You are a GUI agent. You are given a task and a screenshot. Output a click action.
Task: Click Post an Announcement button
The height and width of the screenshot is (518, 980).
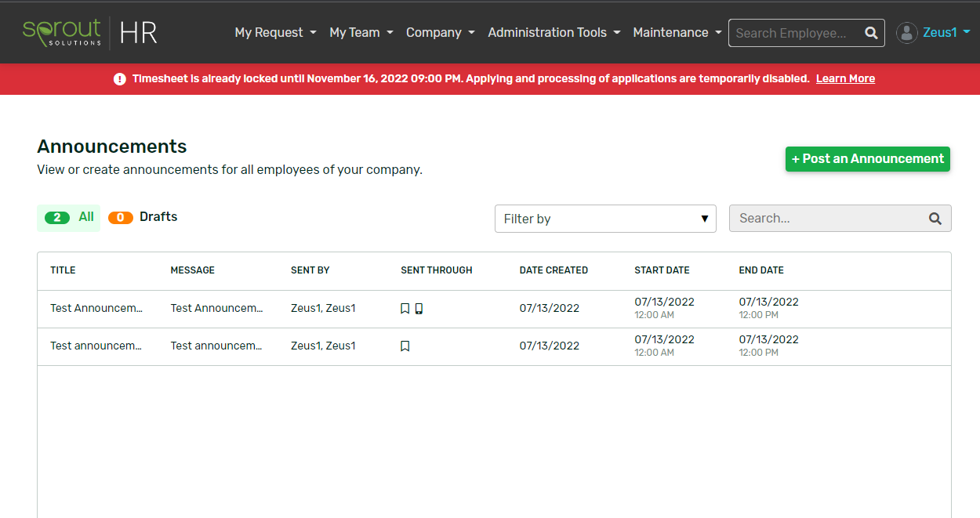click(x=867, y=158)
